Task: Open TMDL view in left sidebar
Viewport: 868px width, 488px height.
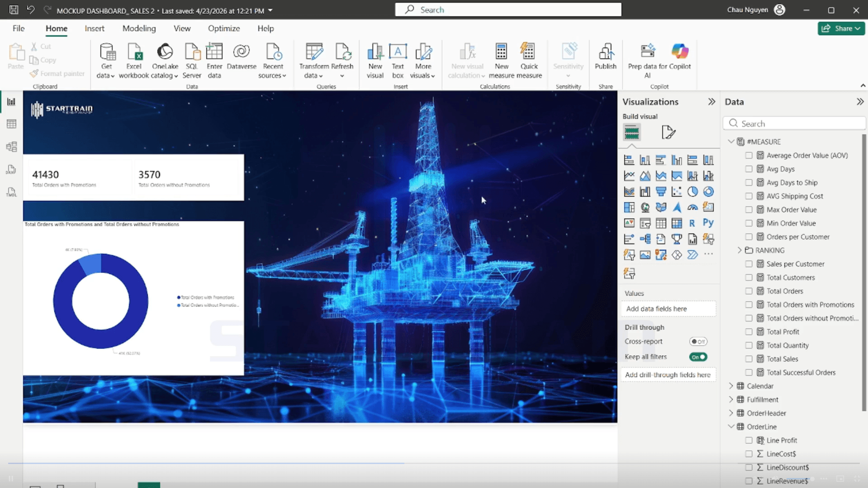Action: coord(11,192)
